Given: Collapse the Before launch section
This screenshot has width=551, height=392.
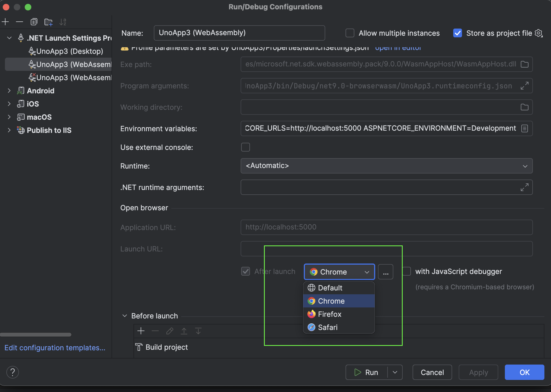Looking at the screenshot, I should pyautogui.click(x=125, y=315).
